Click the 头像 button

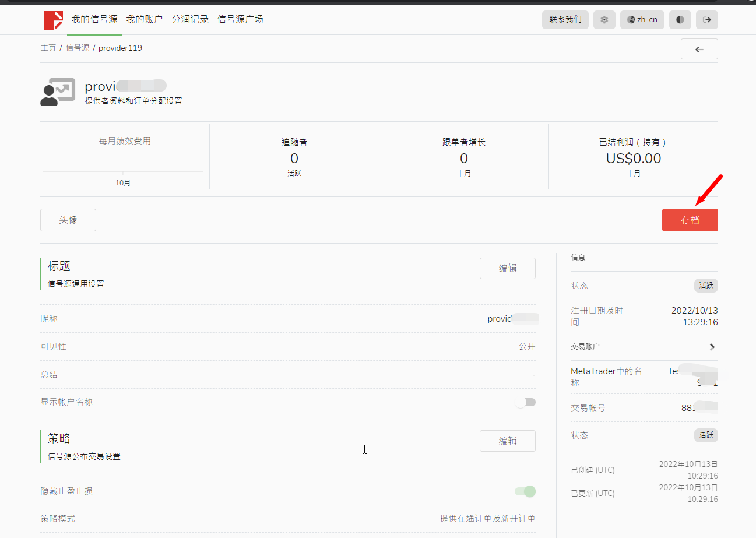[68, 220]
